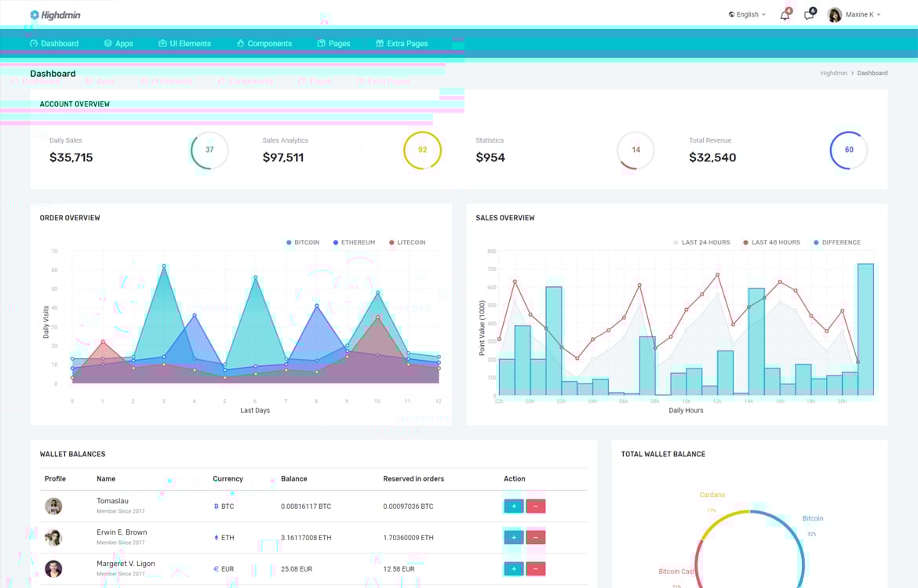Image resolution: width=918 pixels, height=588 pixels.
Task: Click the EUR currency icon
Action: [216, 569]
